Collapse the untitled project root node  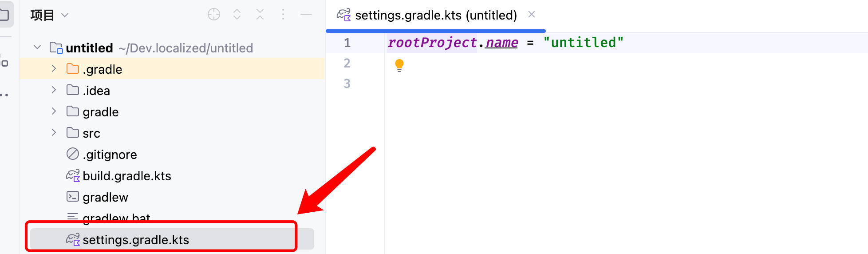[x=38, y=48]
